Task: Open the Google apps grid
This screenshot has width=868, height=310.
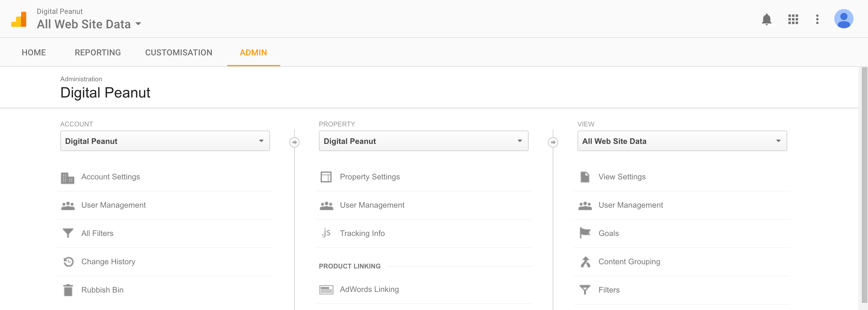Action: [x=793, y=19]
